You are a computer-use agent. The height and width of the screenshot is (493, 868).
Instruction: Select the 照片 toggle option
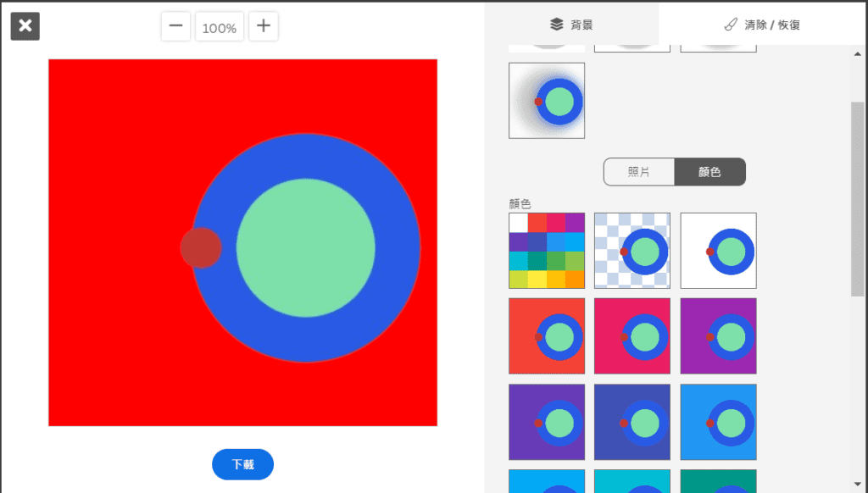(x=639, y=171)
